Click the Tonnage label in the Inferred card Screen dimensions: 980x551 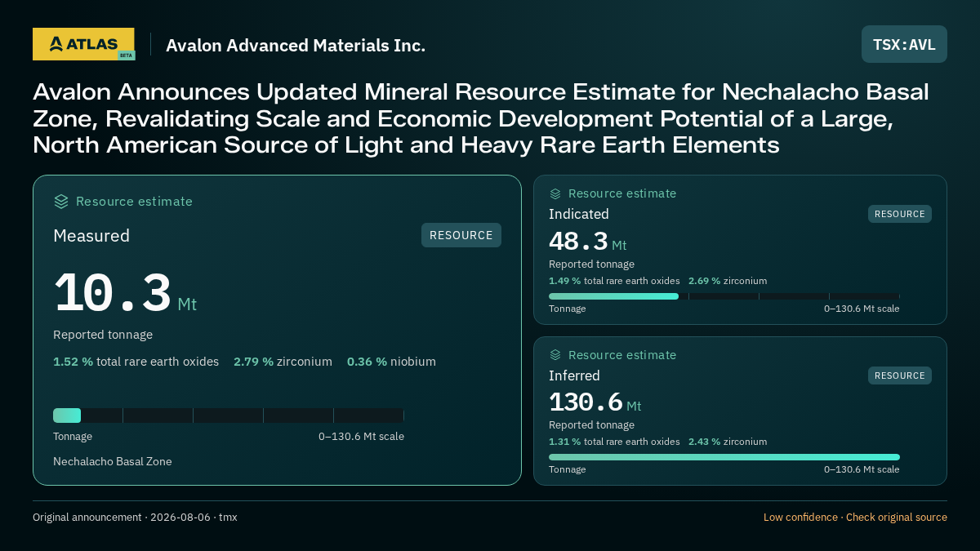click(x=567, y=469)
